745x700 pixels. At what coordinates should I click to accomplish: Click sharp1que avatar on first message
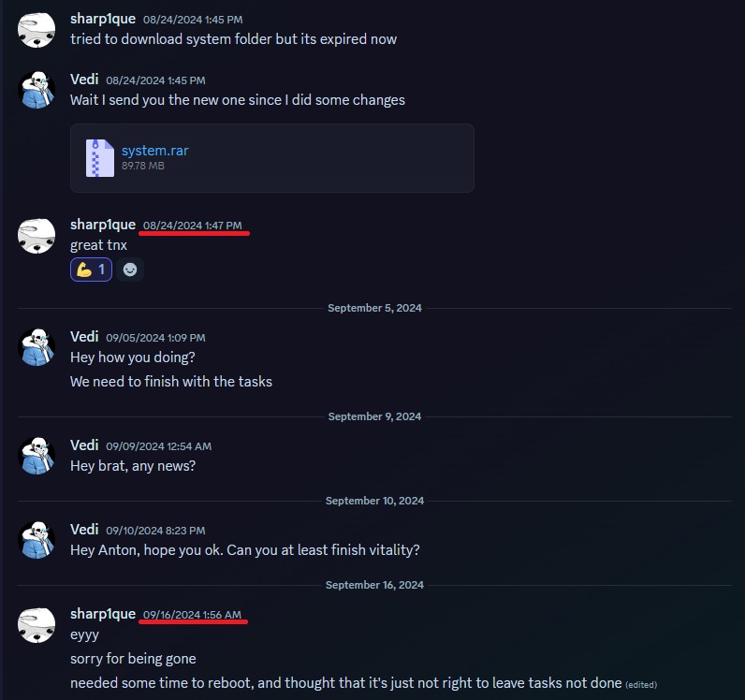tap(37, 29)
